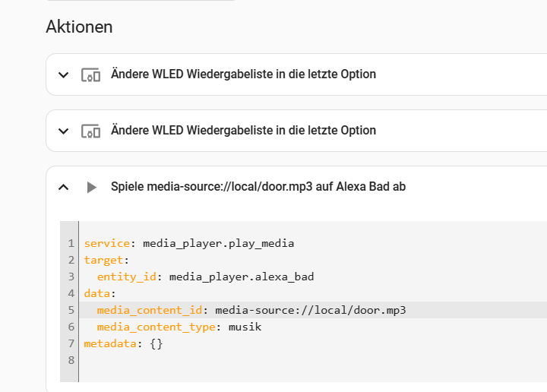
Task: Click the 'target' key in YAML editor
Action: click(103, 260)
